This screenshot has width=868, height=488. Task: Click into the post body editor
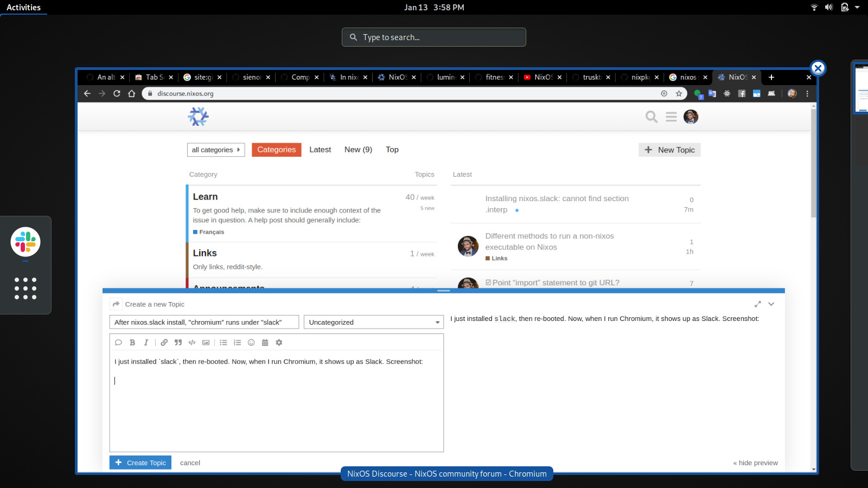[277, 401]
